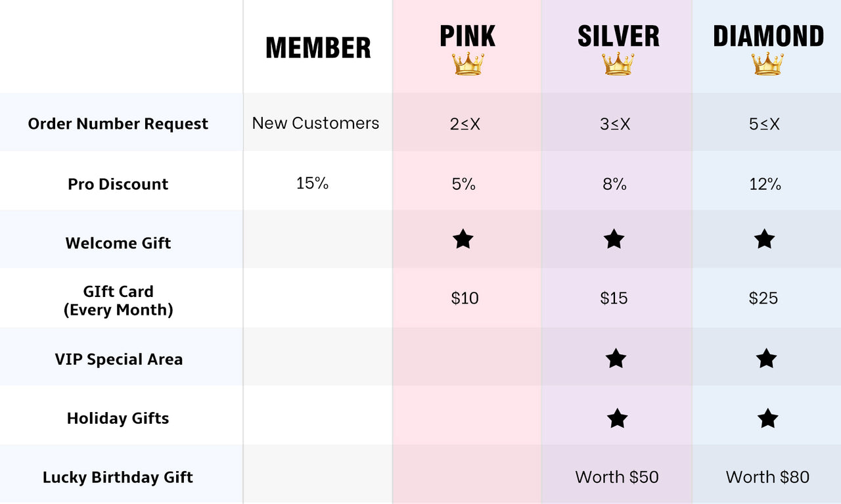Click the crown icon under SILVER
This screenshot has height=504, width=841.
click(x=618, y=64)
